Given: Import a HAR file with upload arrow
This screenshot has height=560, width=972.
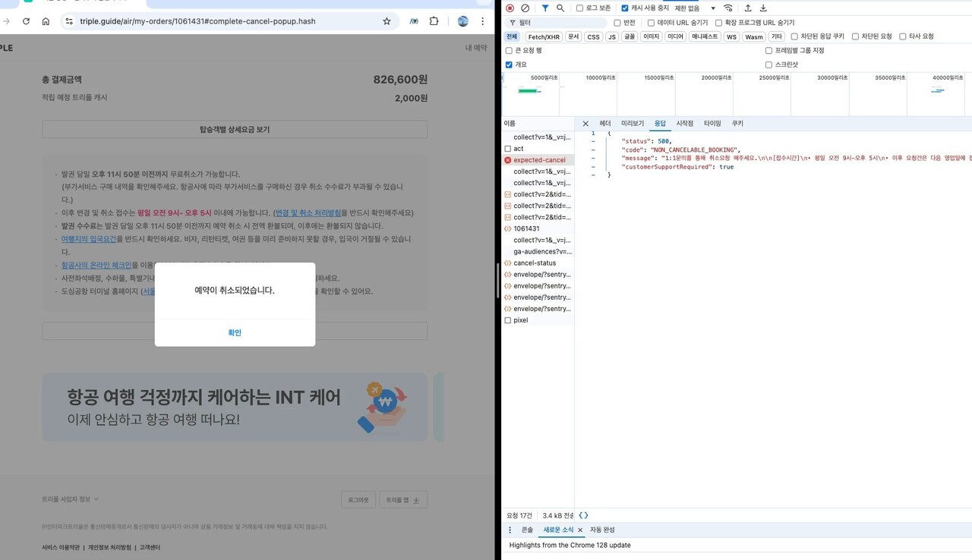Looking at the screenshot, I should pyautogui.click(x=747, y=8).
